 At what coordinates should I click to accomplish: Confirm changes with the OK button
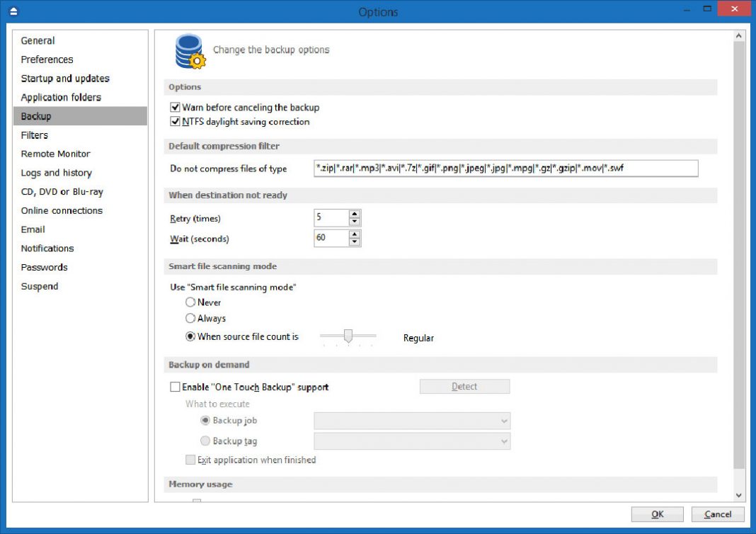click(657, 514)
